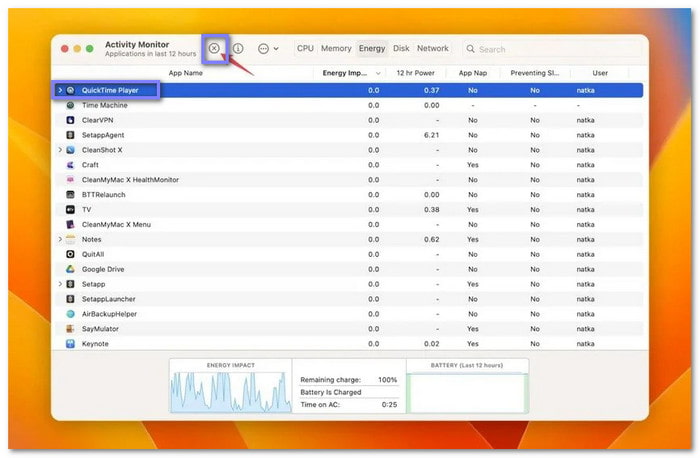Expand the Setap﻿p row
700x458 pixels.
click(x=60, y=284)
